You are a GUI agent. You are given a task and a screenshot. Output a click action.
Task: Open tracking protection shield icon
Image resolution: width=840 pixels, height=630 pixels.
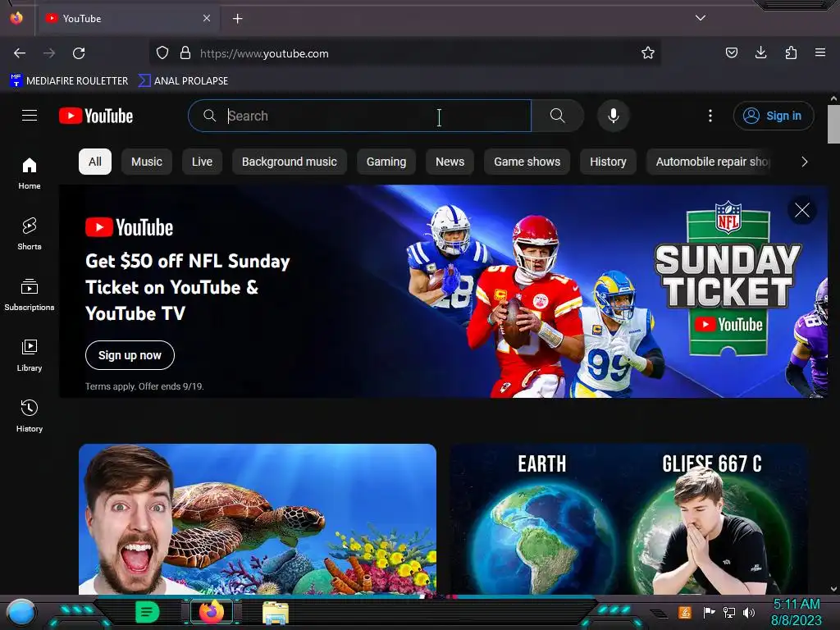coord(162,53)
